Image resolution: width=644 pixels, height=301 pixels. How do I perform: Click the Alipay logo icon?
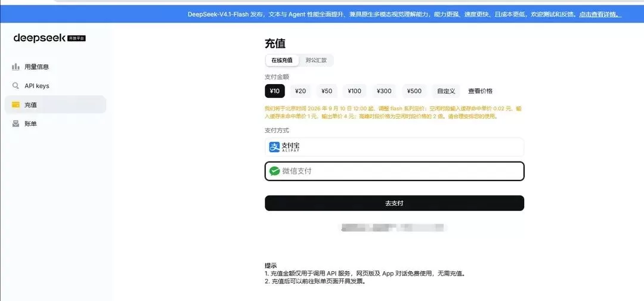(274, 147)
